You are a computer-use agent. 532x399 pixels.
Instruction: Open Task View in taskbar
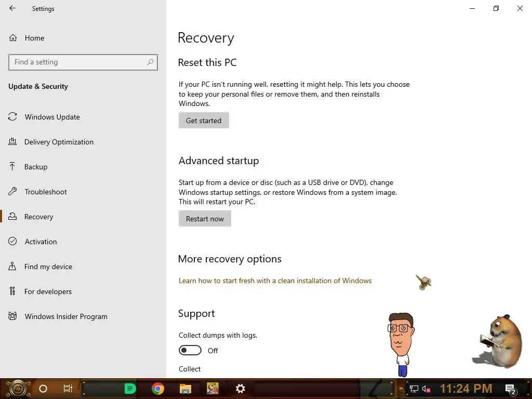(68, 389)
